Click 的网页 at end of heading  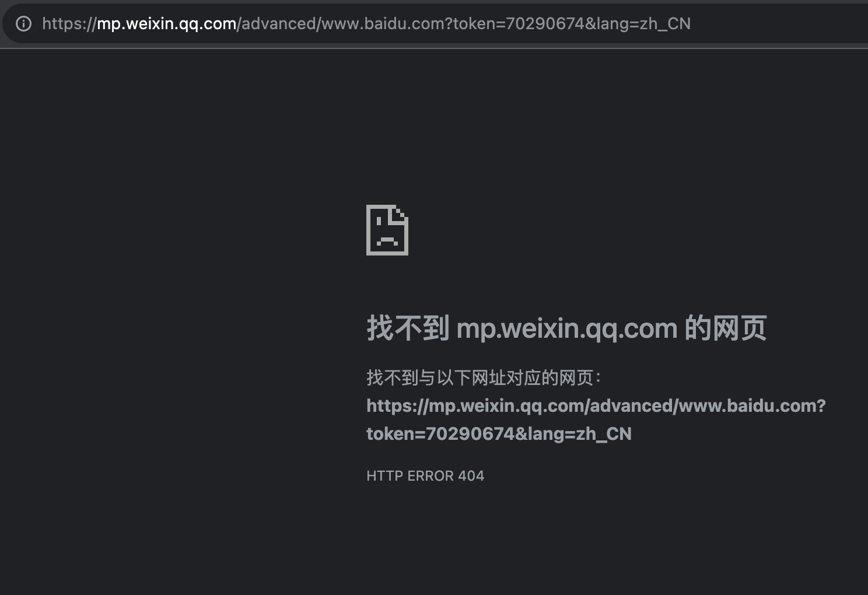pos(726,327)
